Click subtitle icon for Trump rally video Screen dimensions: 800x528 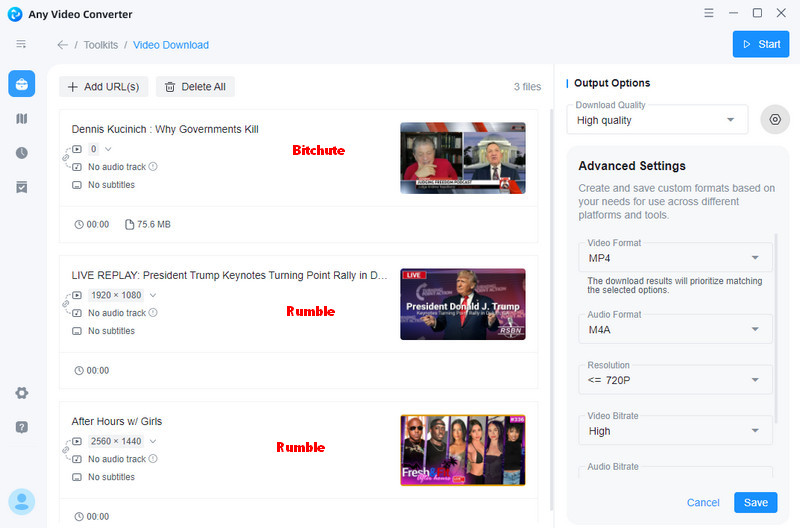[x=77, y=331]
